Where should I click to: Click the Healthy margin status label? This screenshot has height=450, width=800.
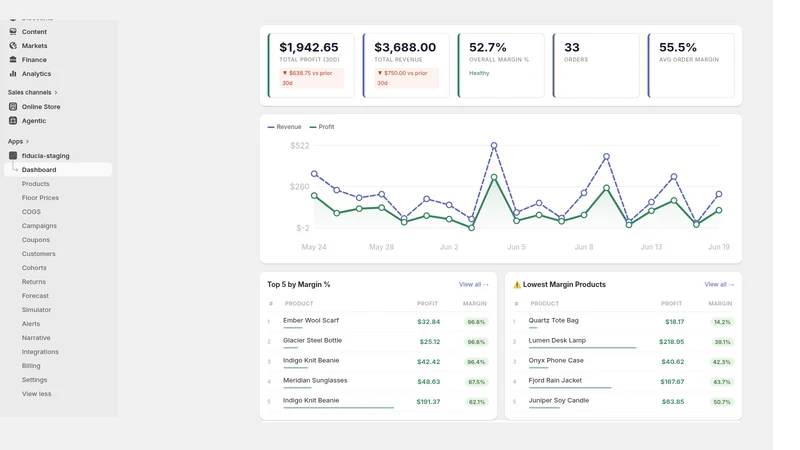(479, 73)
